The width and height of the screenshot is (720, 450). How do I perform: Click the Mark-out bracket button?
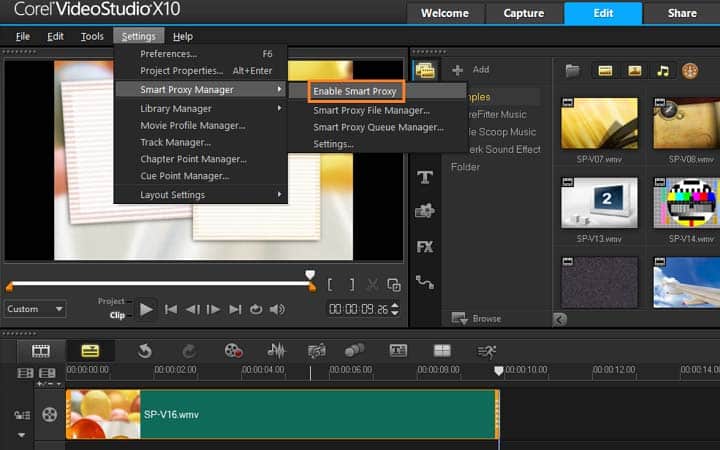(352, 285)
